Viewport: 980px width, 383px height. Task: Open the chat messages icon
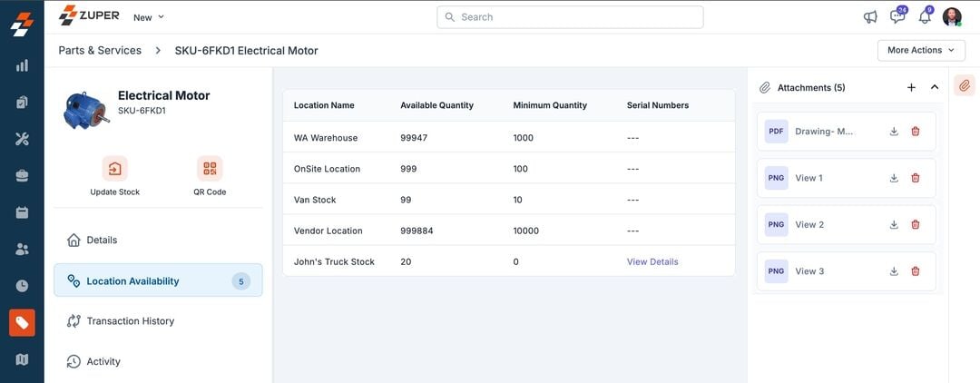coord(897,17)
